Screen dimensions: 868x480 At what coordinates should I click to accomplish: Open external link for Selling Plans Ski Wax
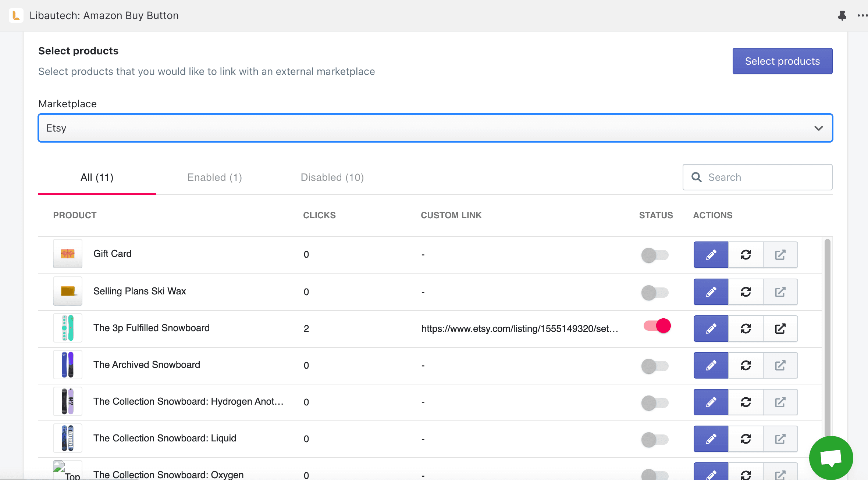[780, 292]
